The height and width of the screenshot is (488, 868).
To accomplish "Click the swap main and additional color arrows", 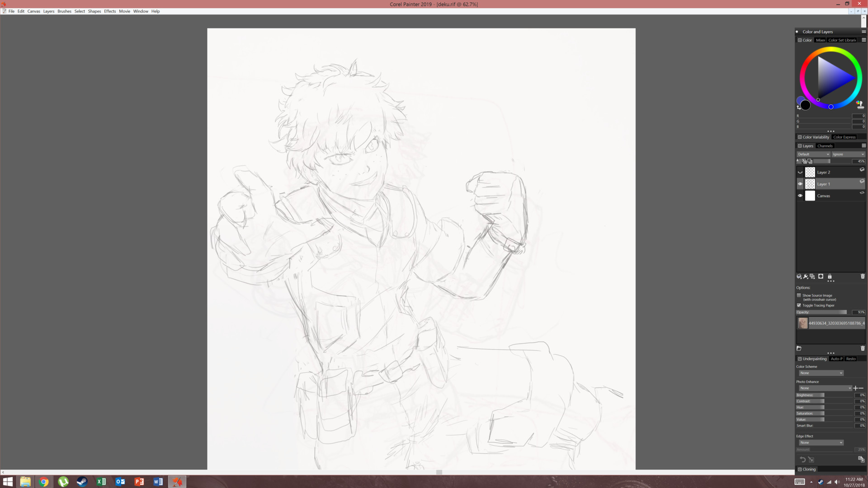I will pyautogui.click(x=798, y=108).
